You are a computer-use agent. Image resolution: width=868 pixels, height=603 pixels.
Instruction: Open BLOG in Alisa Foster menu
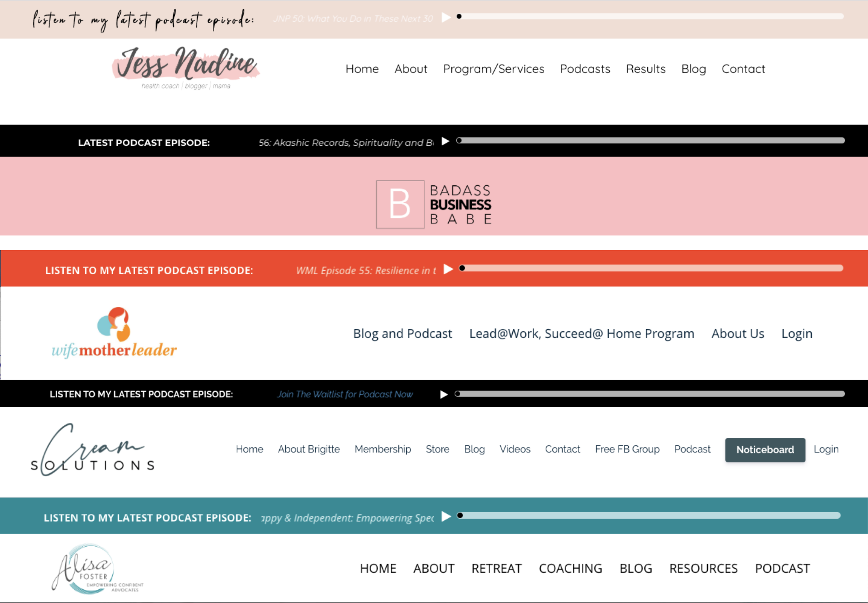click(x=636, y=569)
